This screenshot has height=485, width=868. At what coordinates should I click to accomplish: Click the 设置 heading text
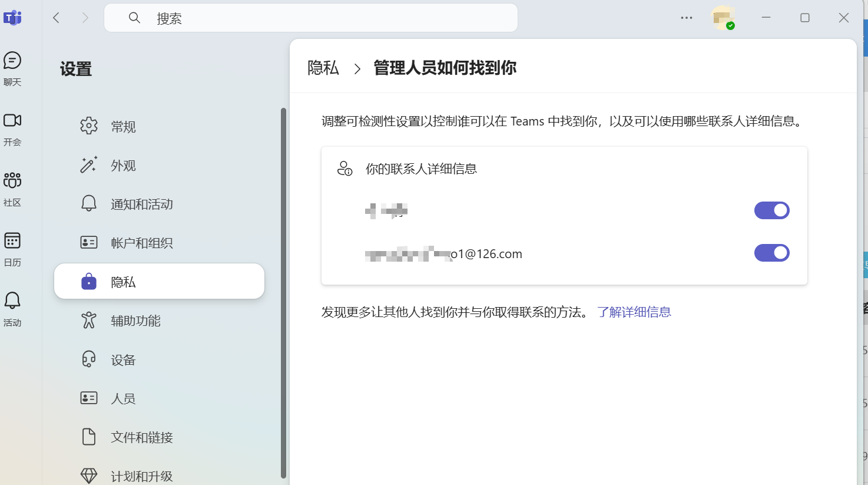pyautogui.click(x=76, y=69)
